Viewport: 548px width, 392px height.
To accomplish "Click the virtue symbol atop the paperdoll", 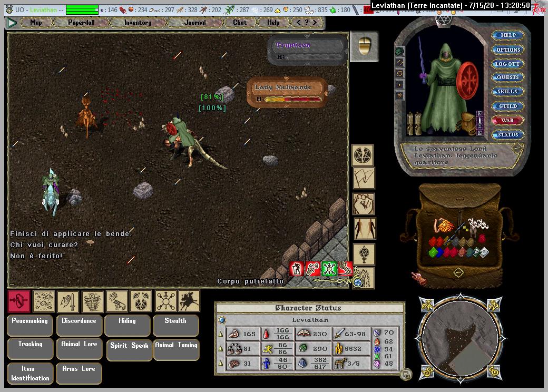I will click(444, 20).
